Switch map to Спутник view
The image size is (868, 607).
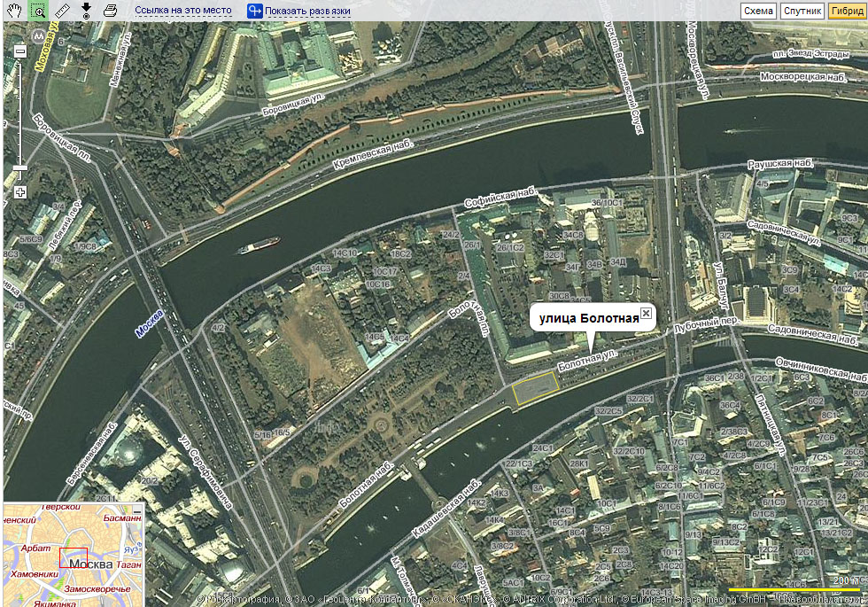[x=802, y=11]
